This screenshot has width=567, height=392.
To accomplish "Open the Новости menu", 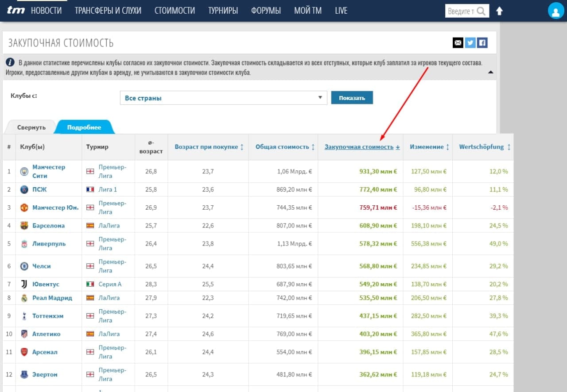I will pos(47,11).
